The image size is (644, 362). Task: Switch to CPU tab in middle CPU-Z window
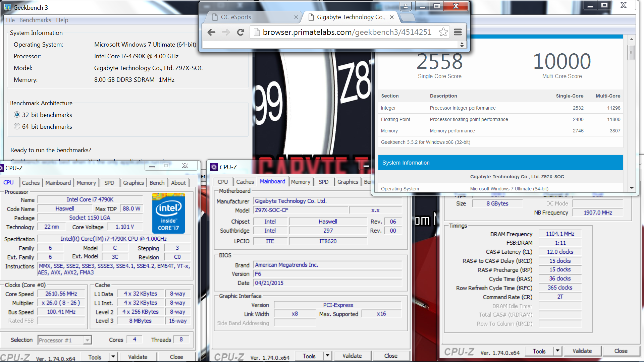pos(223,182)
